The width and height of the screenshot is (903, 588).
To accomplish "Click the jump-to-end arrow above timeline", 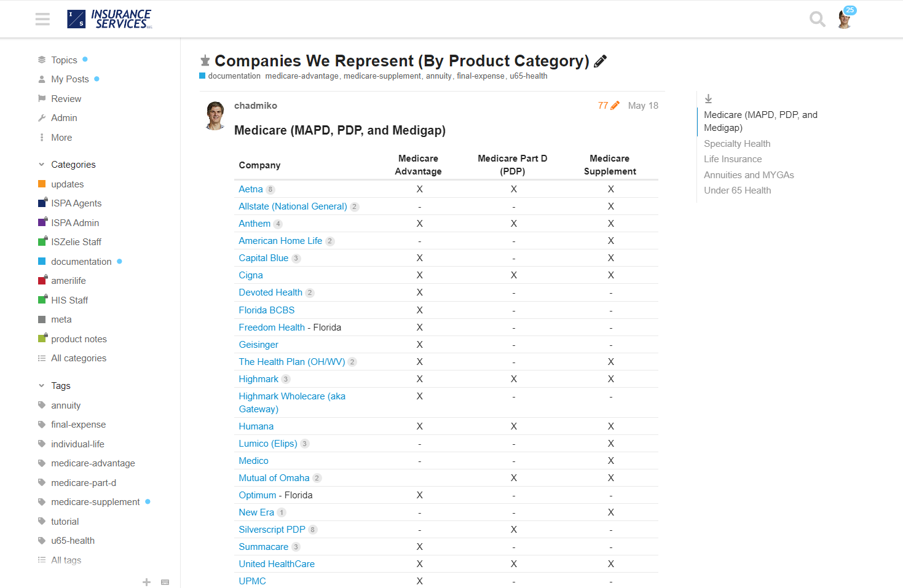I will point(708,98).
